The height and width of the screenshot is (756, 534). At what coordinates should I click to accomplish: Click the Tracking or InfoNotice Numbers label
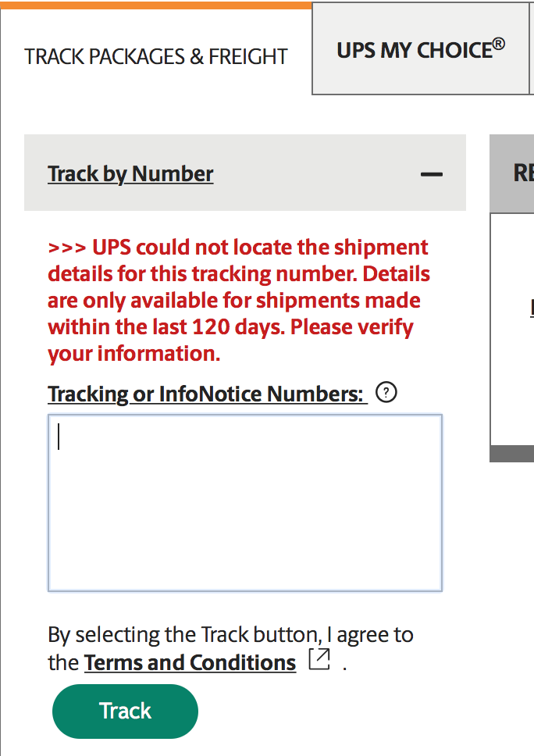pos(207,394)
